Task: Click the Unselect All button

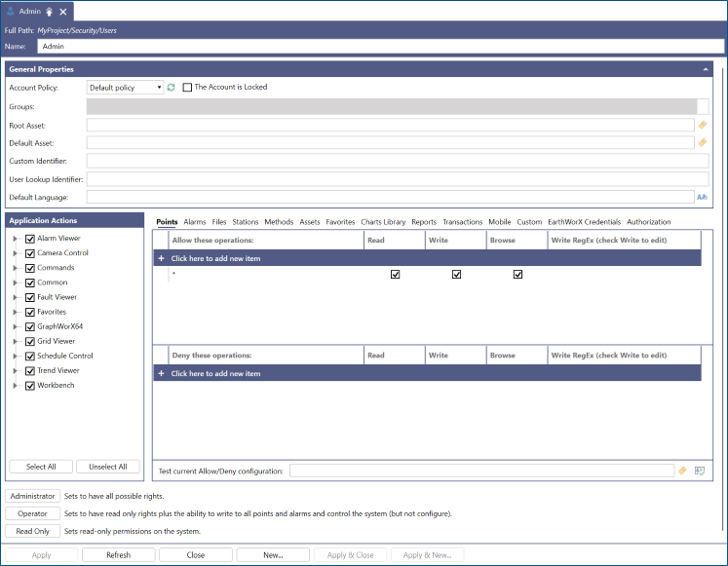Action: pyautogui.click(x=108, y=467)
